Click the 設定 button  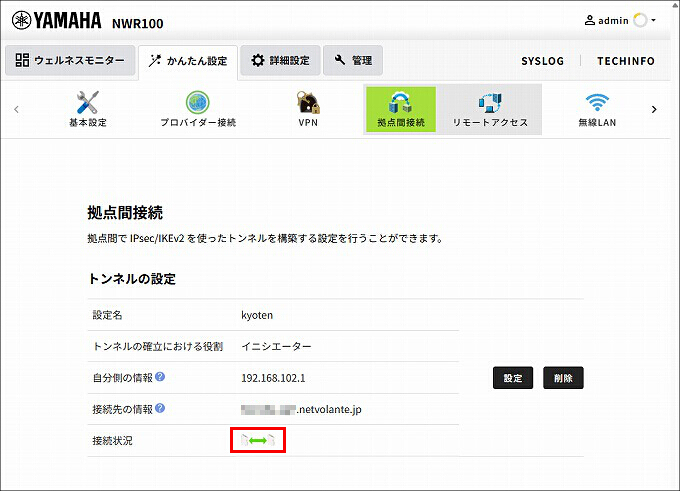point(513,378)
